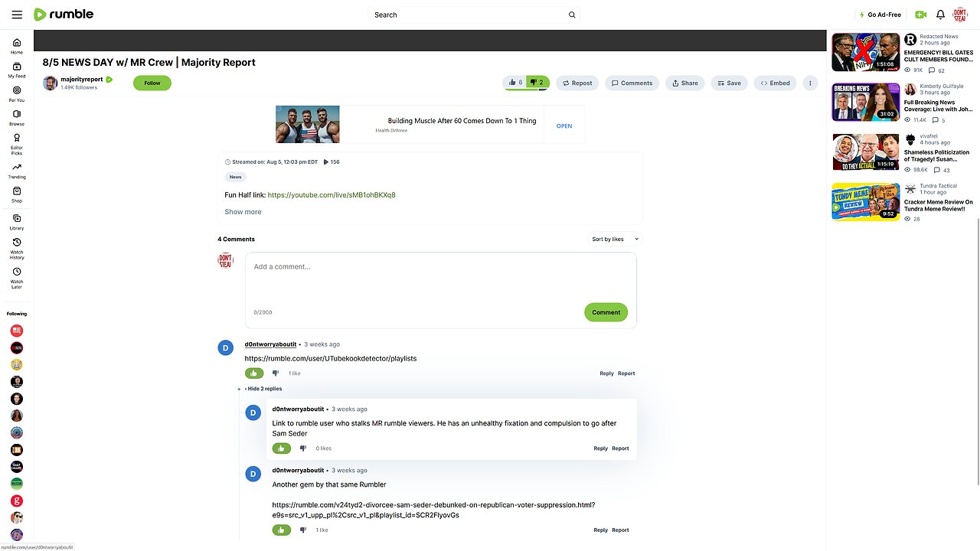Go to Rumble home via logo
This screenshot has width=980, height=551.
[x=64, y=15]
